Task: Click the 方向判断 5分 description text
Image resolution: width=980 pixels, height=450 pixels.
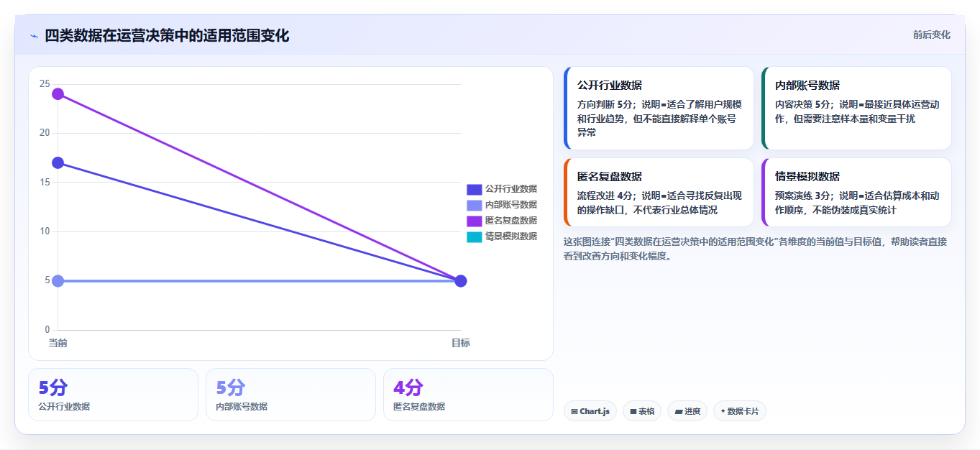Action: (660, 119)
